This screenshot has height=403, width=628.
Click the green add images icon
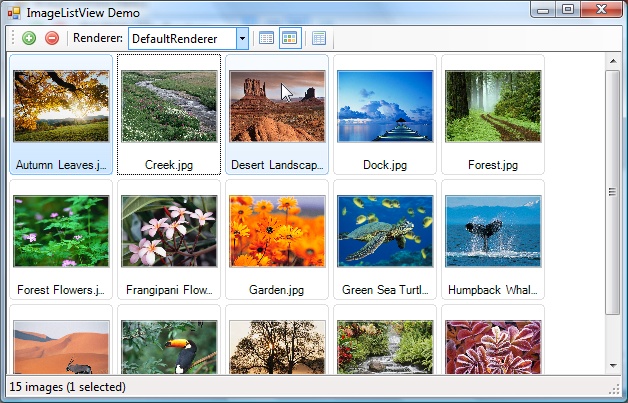click(29, 38)
